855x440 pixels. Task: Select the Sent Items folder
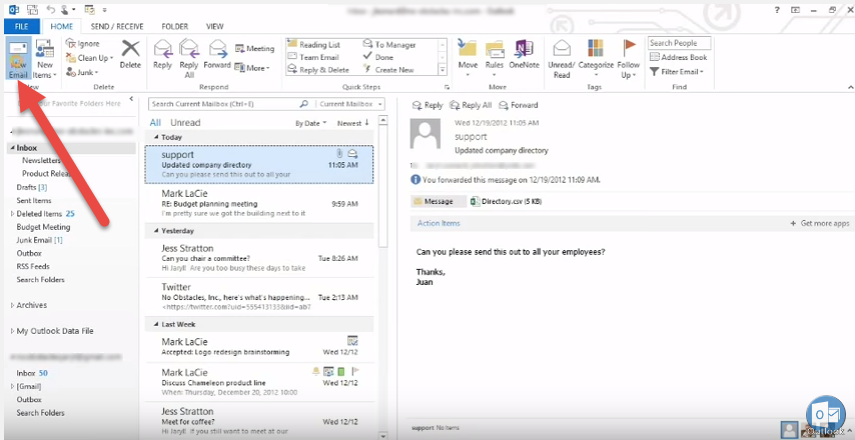[x=34, y=201]
